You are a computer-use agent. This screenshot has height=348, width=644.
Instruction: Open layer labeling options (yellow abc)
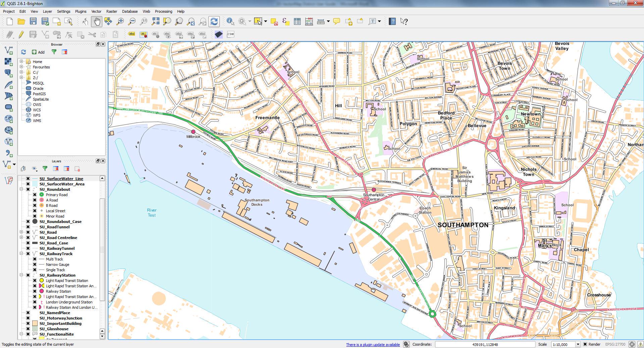coord(132,34)
